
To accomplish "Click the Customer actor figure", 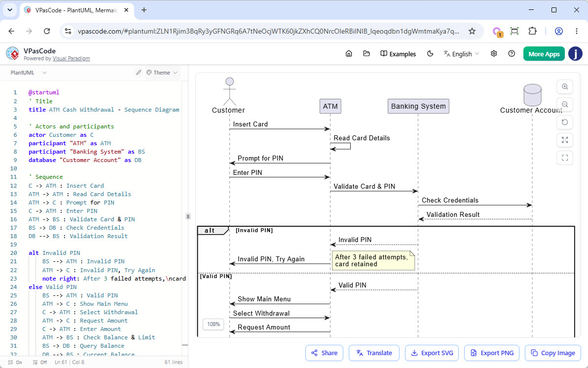I will [229, 91].
